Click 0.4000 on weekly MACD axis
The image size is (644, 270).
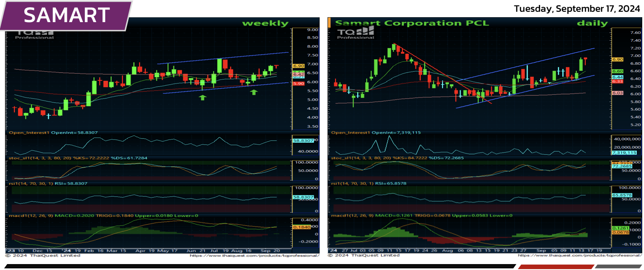310,220
